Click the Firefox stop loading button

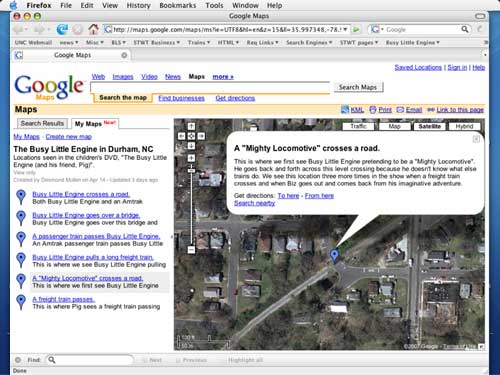(x=78, y=30)
